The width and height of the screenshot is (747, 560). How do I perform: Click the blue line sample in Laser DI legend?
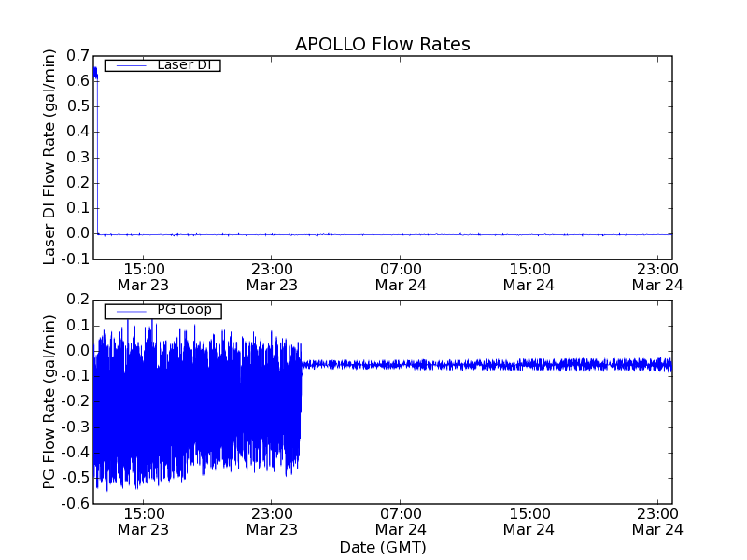coord(131,65)
